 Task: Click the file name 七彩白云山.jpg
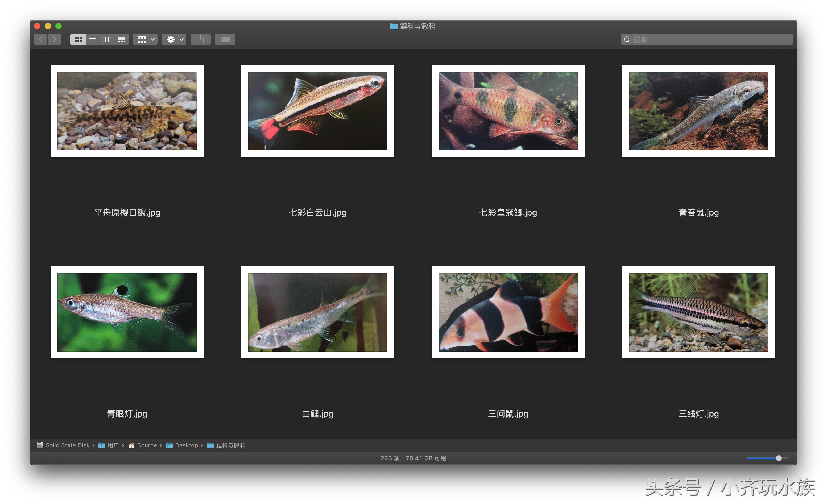click(317, 213)
